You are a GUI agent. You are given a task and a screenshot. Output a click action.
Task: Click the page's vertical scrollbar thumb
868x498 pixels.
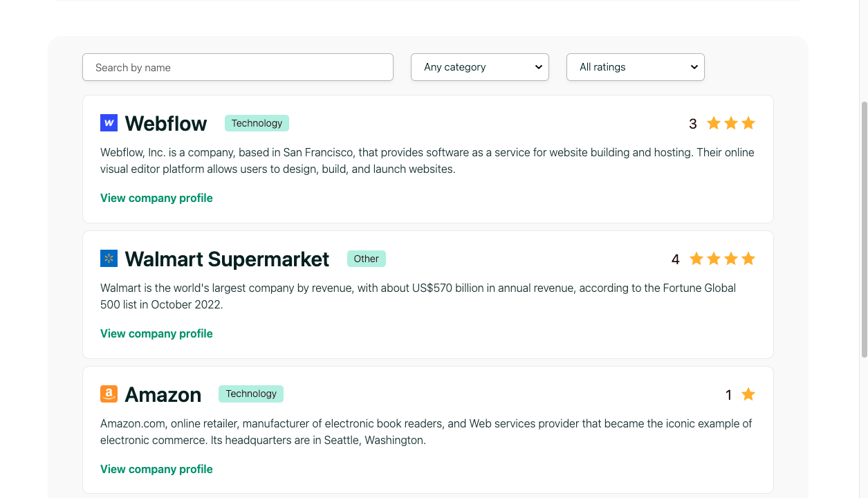click(x=864, y=228)
